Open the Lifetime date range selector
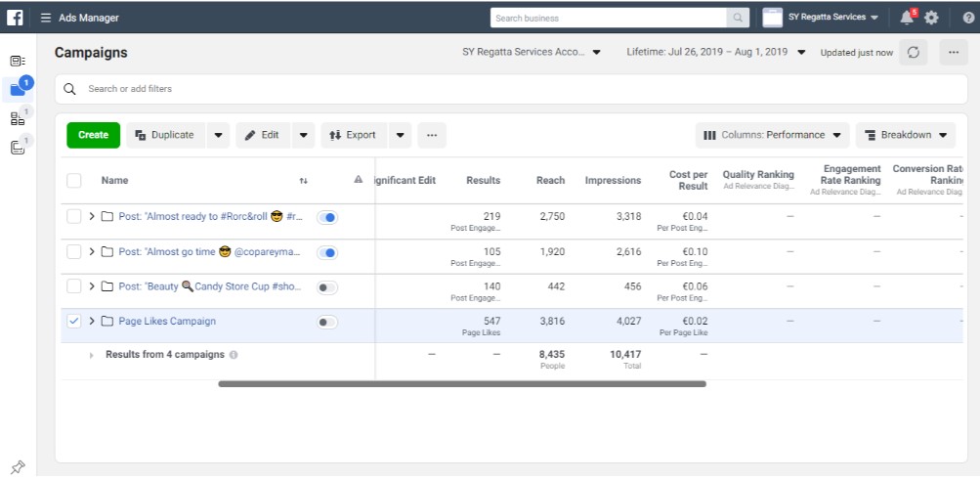Viewport: 980px width, 481px height. click(x=715, y=53)
